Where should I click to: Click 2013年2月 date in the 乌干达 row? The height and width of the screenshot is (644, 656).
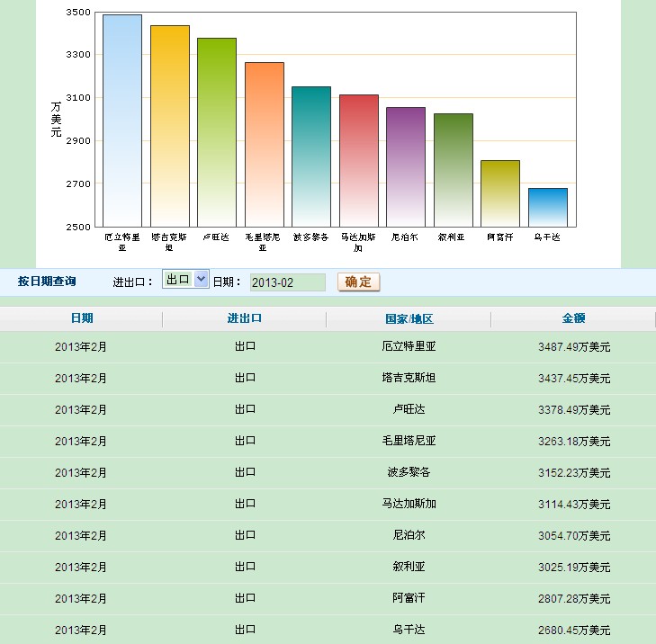point(80,630)
